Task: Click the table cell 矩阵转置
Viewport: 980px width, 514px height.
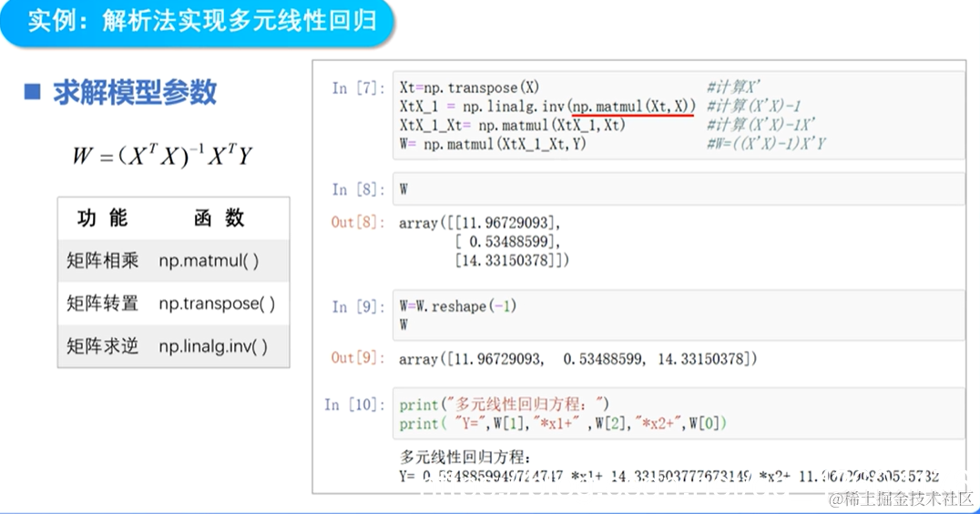Action: [103, 303]
